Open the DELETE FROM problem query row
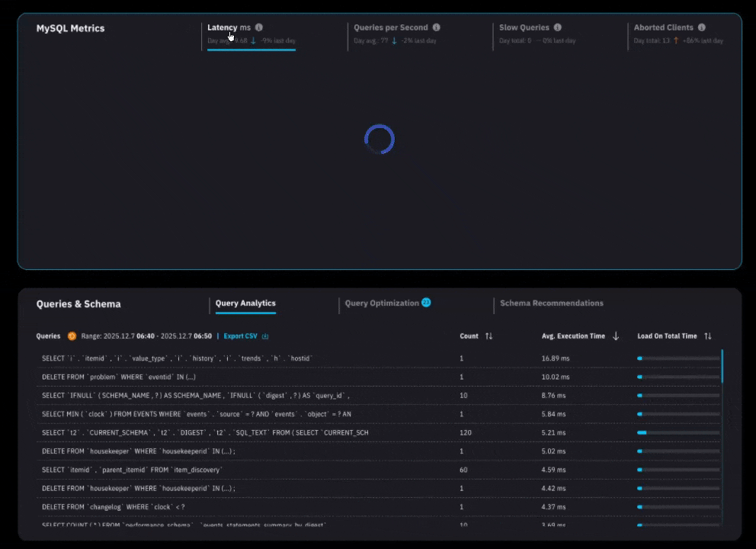This screenshot has width=756, height=549. [379, 377]
